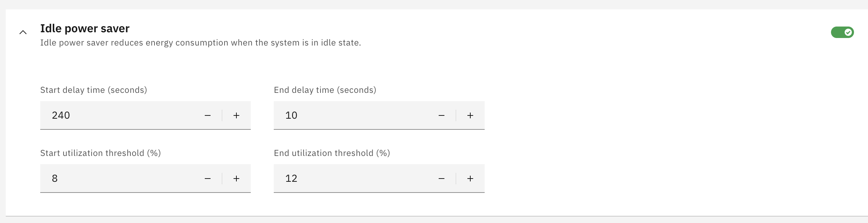Click the checkmark on the green toggle switch
The height and width of the screenshot is (223, 868).
tap(848, 32)
